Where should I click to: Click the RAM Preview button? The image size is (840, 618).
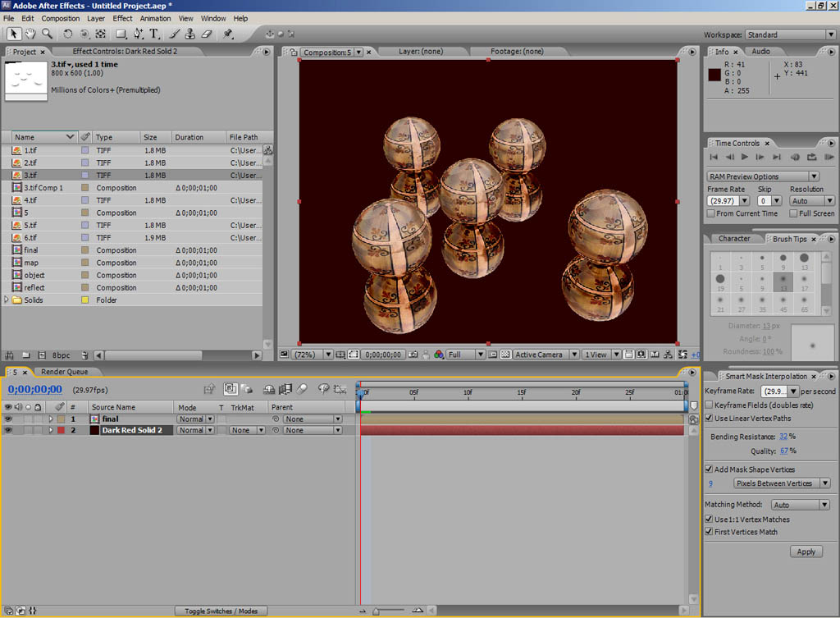point(829,157)
